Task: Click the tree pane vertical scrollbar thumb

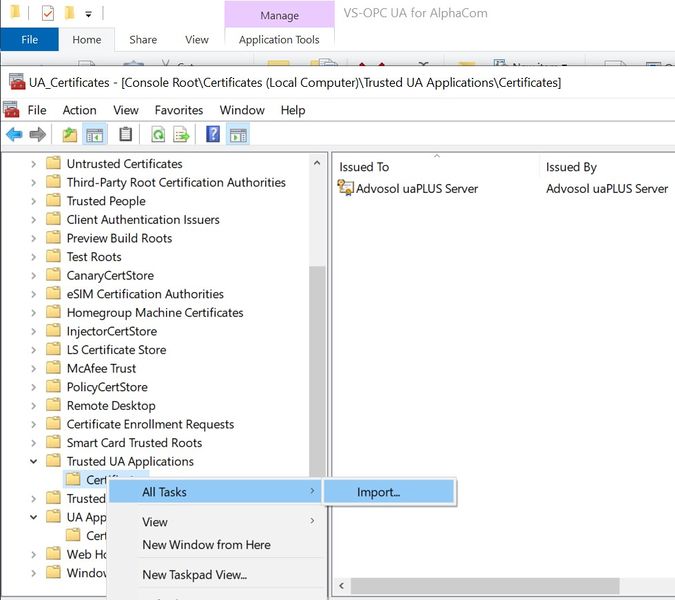Action: pos(317,372)
